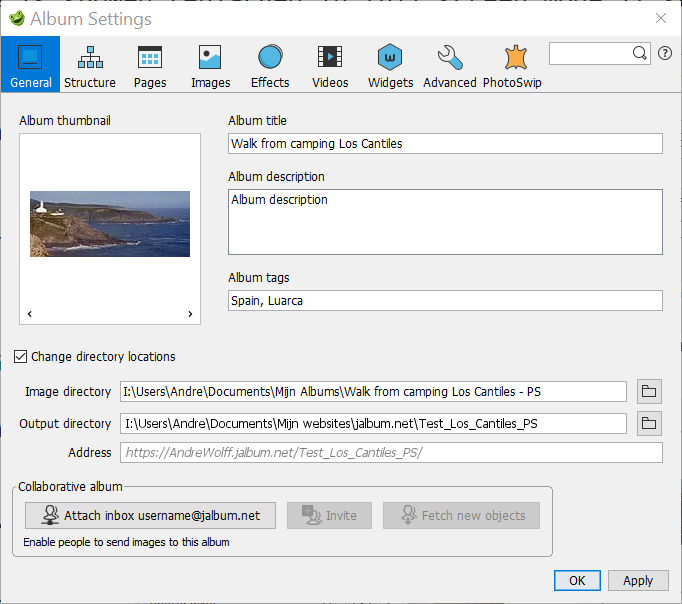Viewport: 682px width, 604px height.
Task: Open the Widgets settings tab
Action: point(390,66)
